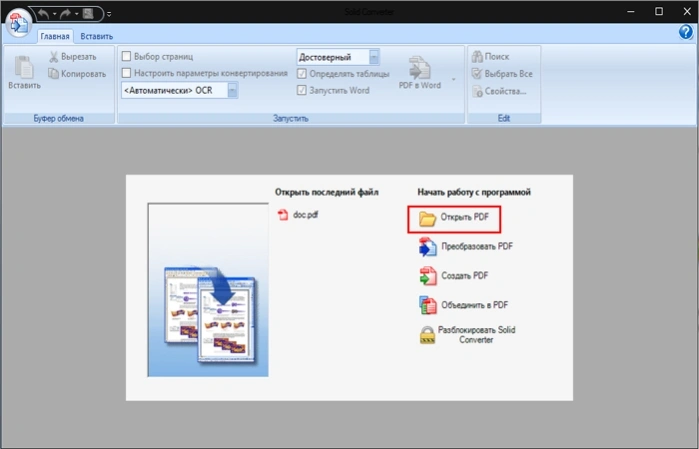
Task: Minimize the Solid Converter window
Action: point(631,12)
